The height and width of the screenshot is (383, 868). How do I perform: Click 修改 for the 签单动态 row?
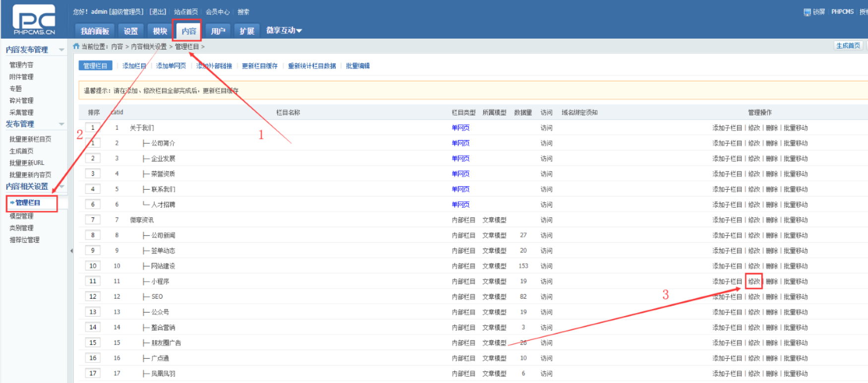754,251
